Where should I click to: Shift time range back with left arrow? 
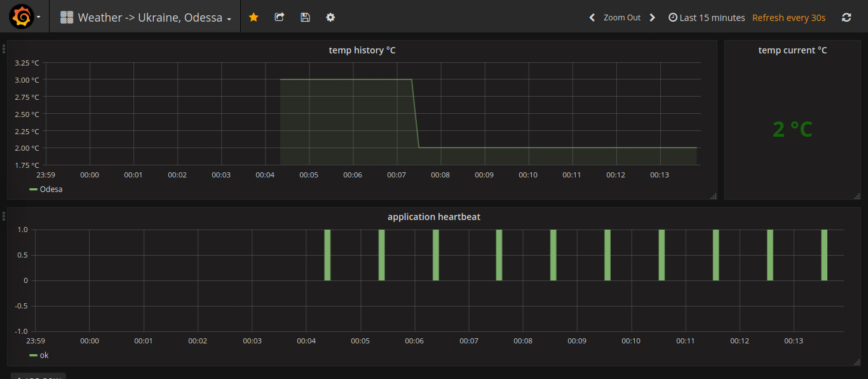coord(592,17)
